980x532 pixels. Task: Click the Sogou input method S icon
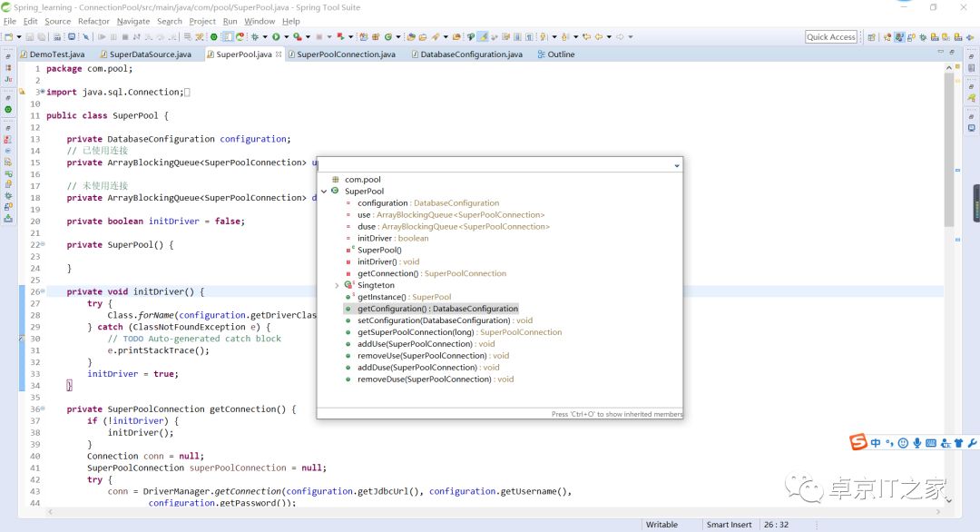point(857,442)
